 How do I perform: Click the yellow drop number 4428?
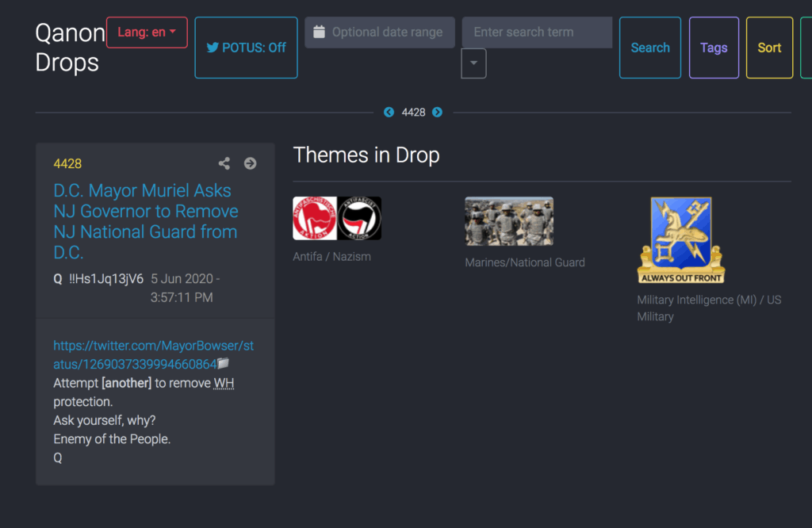(x=67, y=163)
